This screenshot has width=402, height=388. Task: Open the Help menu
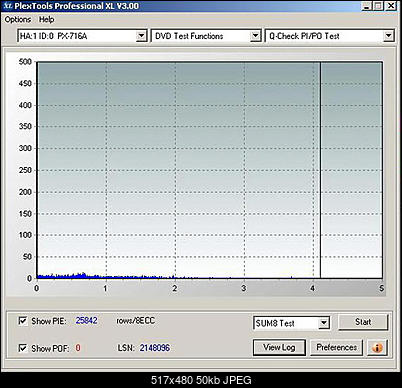click(46, 20)
